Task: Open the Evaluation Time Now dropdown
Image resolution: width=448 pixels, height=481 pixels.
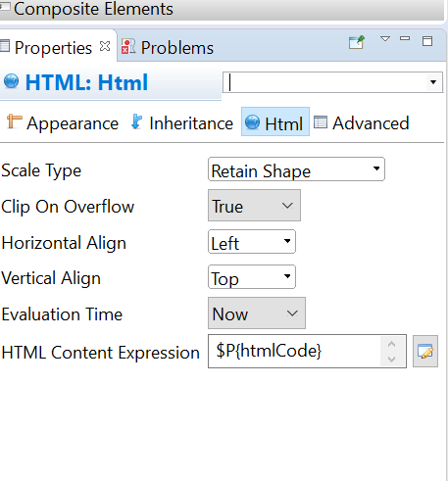Action: tap(257, 313)
